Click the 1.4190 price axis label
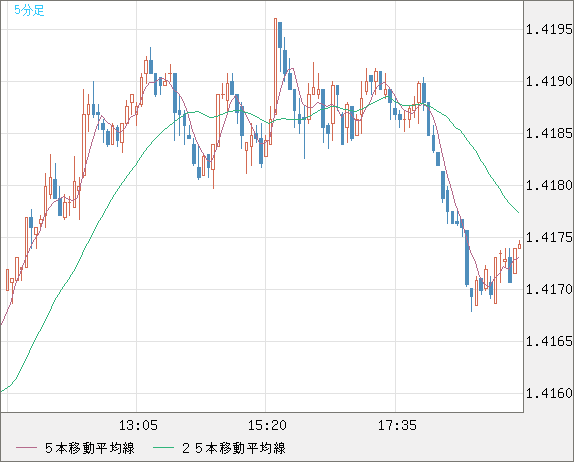This screenshot has width=574, height=462. (x=548, y=81)
